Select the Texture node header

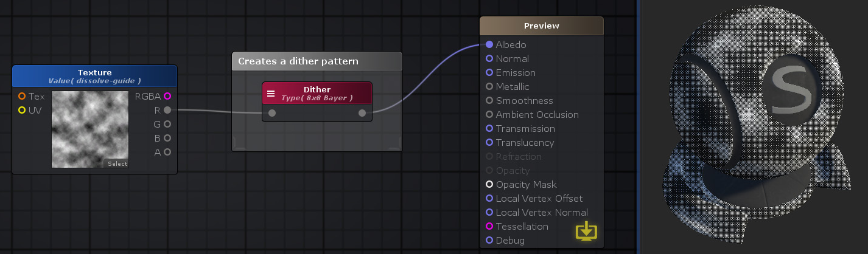point(94,76)
